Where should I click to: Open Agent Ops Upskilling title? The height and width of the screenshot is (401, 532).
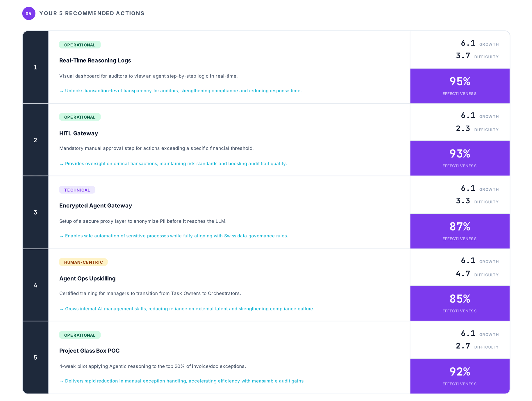[87, 278]
